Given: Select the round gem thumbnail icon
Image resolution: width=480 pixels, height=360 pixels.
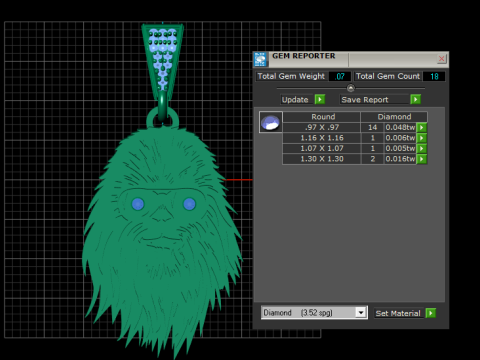Looking at the screenshot, I should [x=271, y=122].
